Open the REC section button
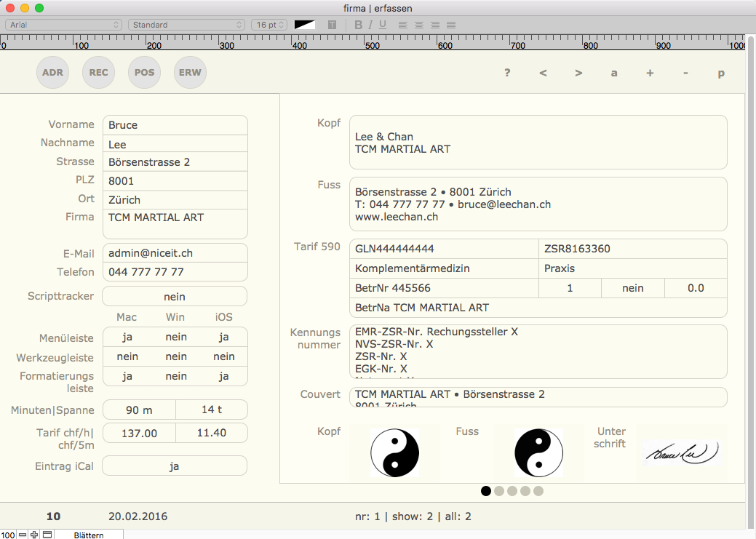The image size is (756, 539). pos(99,73)
